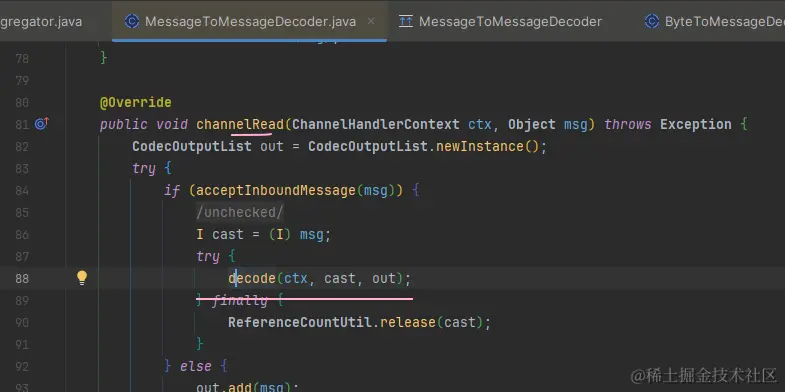The height and width of the screenshot is (392, 785).
Task: Click the class icon on MessageToMessageDecoder.java tab
Action: coord(131,21)
